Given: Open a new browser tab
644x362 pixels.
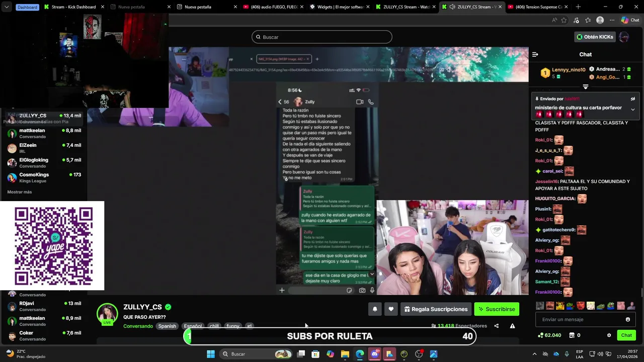Looking at the screenshot, I should [578, 7].
